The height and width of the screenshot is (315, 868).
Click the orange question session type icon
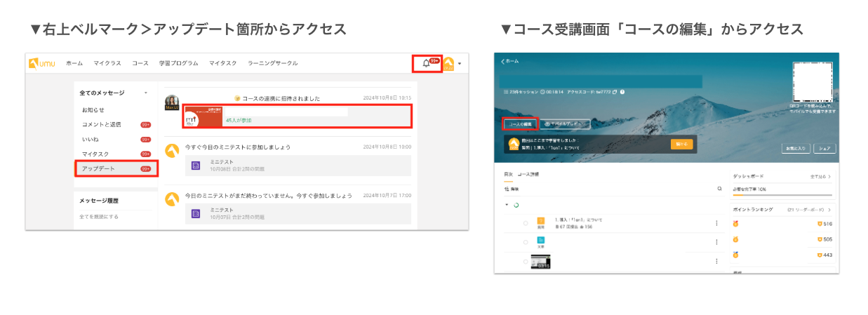(541, 222)
